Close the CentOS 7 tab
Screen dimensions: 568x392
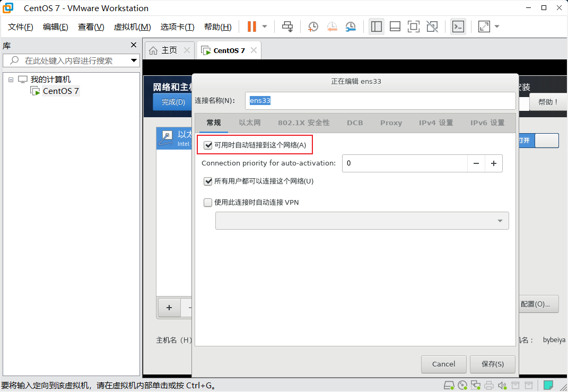tap(254, 50)
